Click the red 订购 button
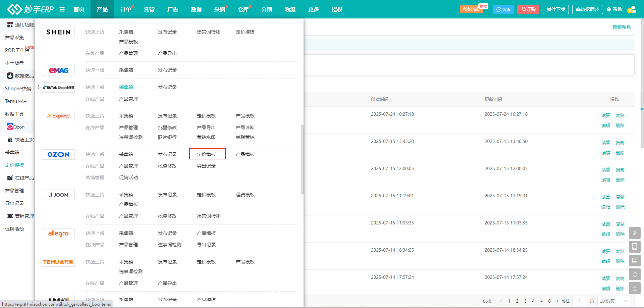644x308 pixels. tap(528, 9)
